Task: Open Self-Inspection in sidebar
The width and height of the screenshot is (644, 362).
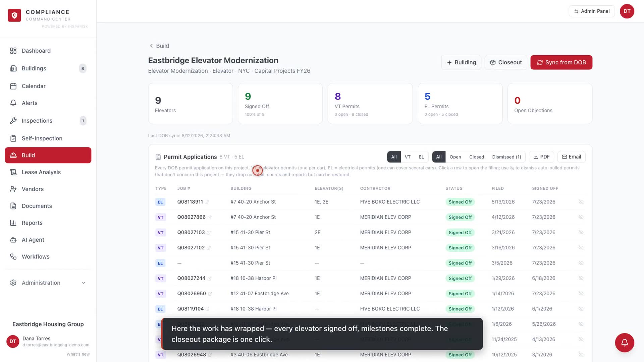Action: 48,138
